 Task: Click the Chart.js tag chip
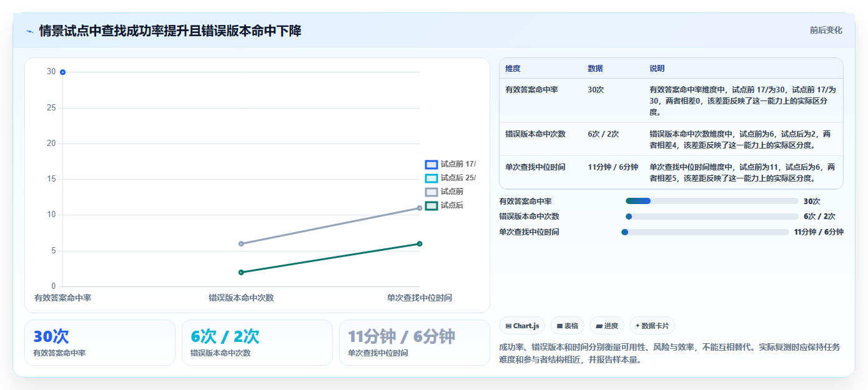(x=522, y=326)
